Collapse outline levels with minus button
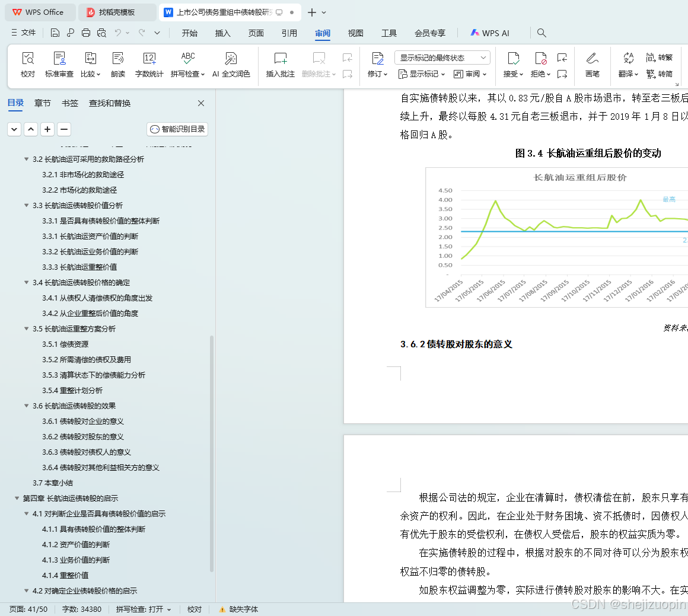Image resolution: width=688 pixels, height=616 pixels. click(64, 129)
